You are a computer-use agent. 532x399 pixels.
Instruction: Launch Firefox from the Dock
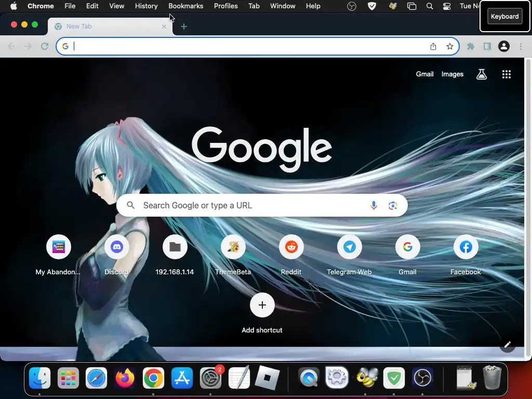[x=125, y=378]
